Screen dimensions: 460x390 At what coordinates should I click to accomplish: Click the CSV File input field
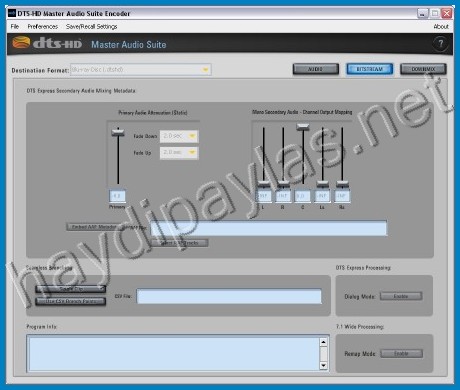(229, 296)
